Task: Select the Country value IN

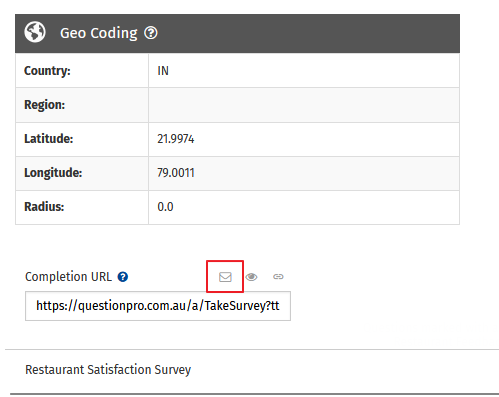Action: (163, 71)
